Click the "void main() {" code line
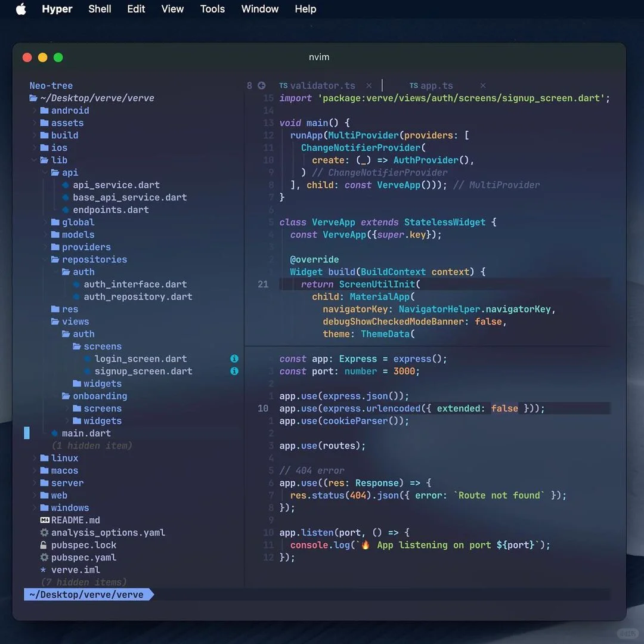644x644 pixels. tap(315, 123)
